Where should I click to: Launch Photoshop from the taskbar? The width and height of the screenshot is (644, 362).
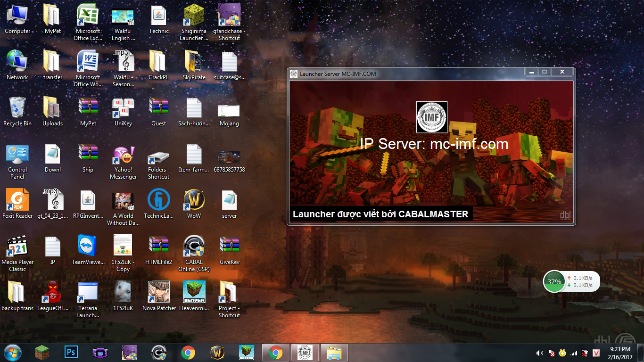point(71,352)
